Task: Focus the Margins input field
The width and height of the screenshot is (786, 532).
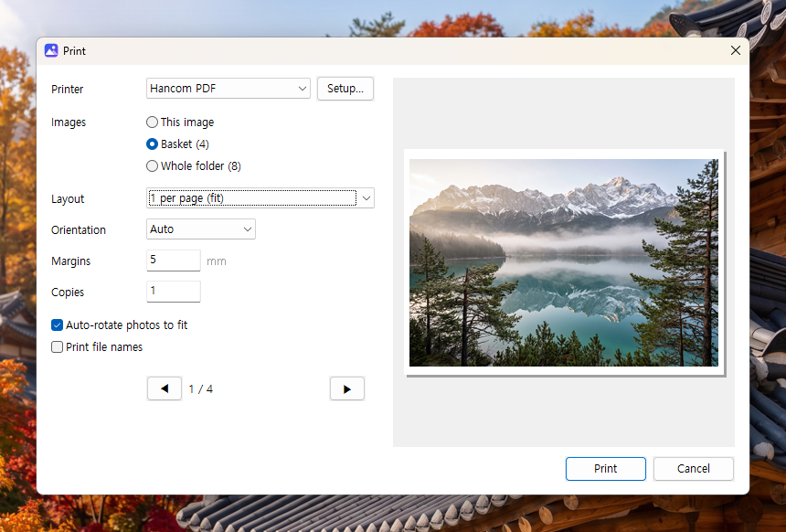Action: (174, 261)
